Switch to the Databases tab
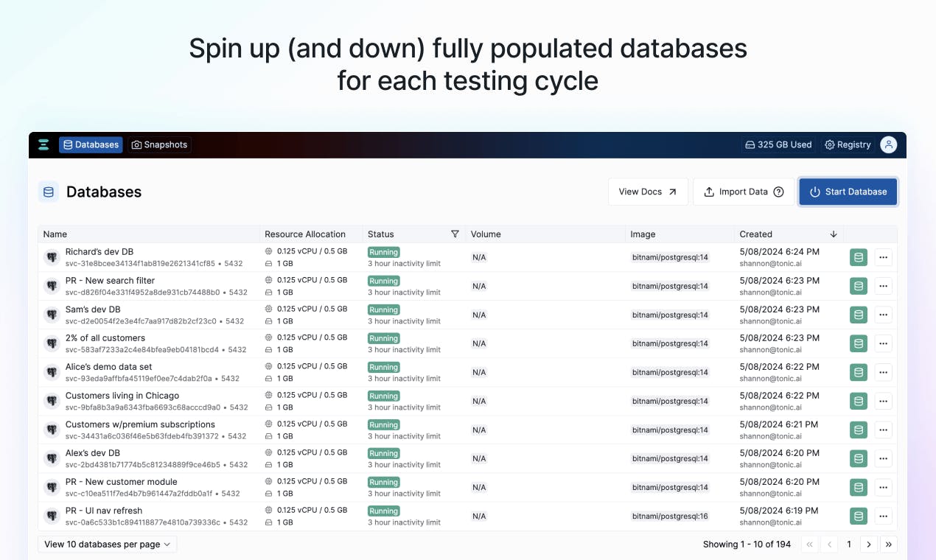Image resolution: width=936 pixels, height=560 pixels. (91, 144)
